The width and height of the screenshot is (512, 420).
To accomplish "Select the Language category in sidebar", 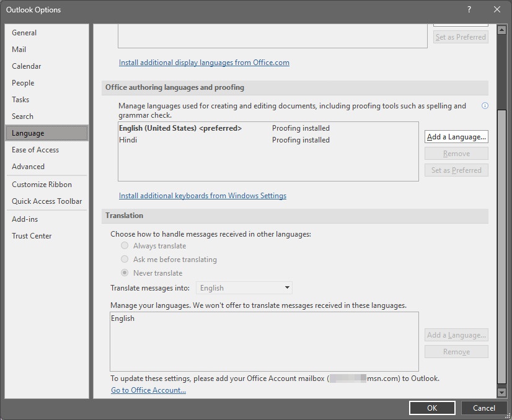I will pyautogui.click(x=46, y=133).
